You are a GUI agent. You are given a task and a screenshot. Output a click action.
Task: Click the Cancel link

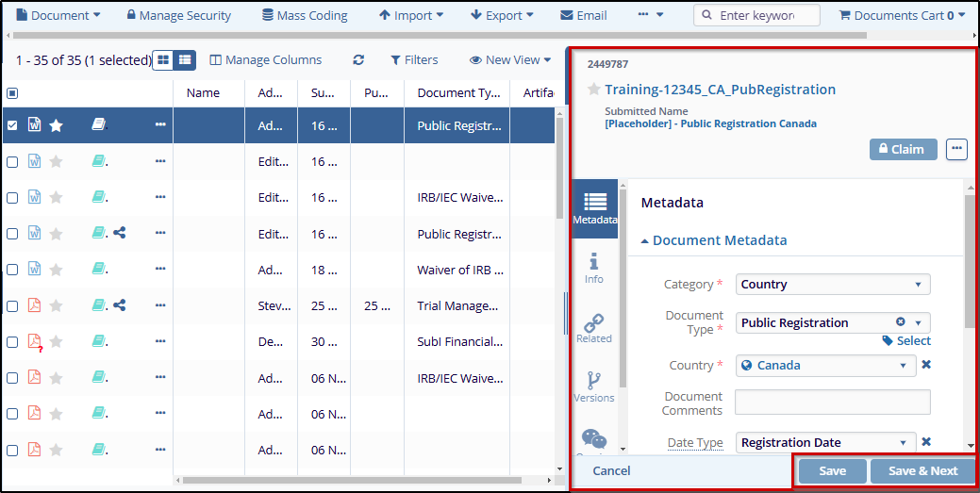click(x=611, y=471)
